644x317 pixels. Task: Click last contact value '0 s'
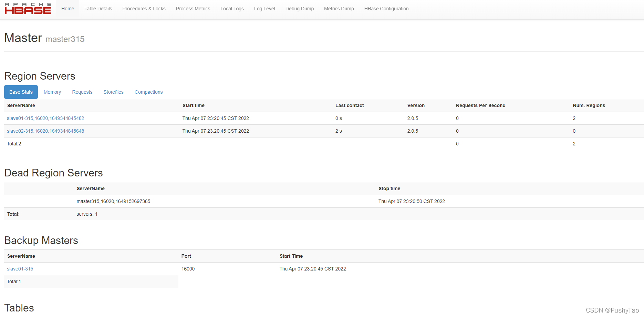click(x=339, y=118)
